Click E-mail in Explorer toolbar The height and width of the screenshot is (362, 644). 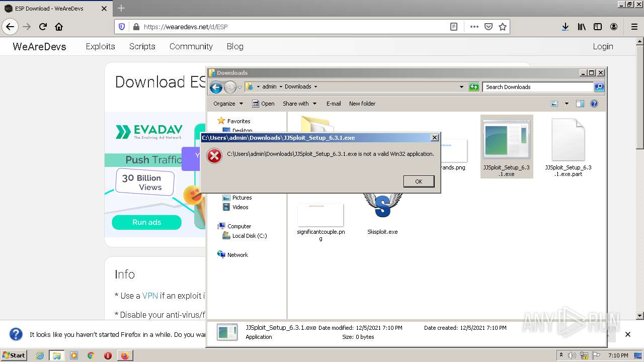coord(334,104)
